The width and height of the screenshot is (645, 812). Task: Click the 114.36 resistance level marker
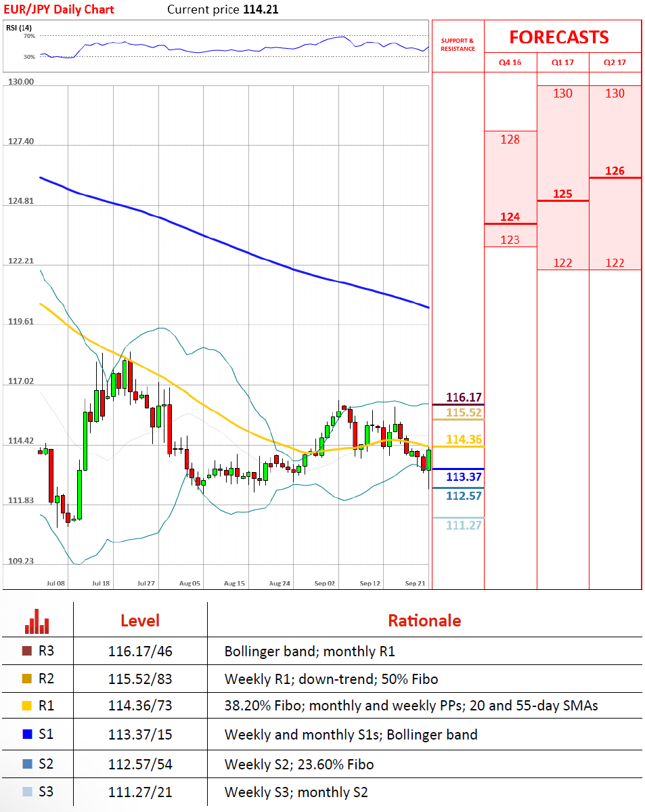[x=464, y=439]
